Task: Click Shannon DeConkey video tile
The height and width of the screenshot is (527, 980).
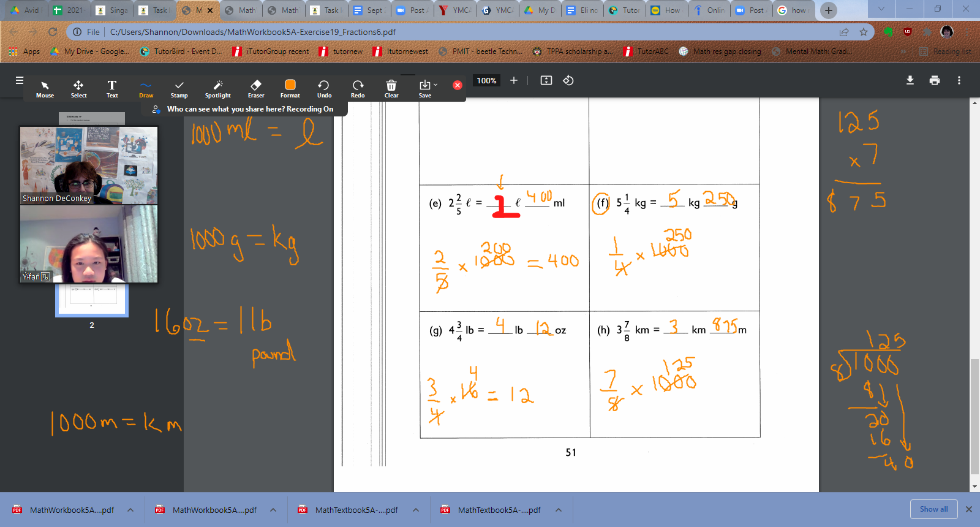Action: point(89,165)
